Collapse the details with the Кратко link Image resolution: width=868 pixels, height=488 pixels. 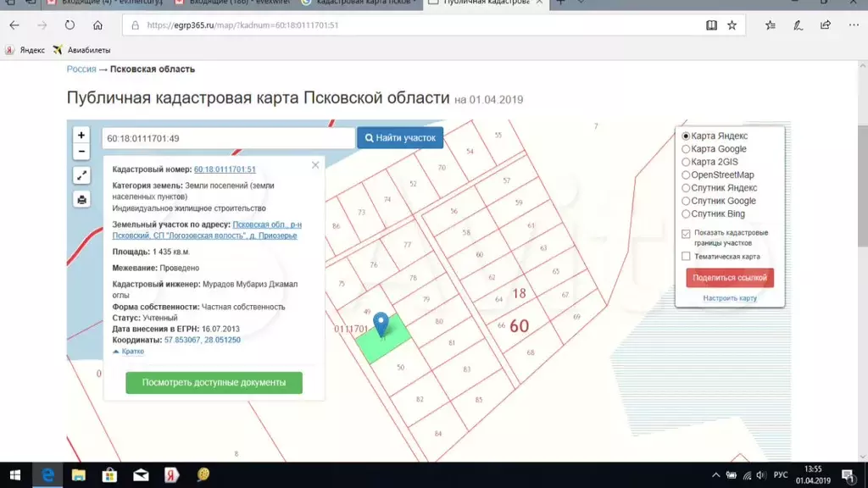click(131, 352)
